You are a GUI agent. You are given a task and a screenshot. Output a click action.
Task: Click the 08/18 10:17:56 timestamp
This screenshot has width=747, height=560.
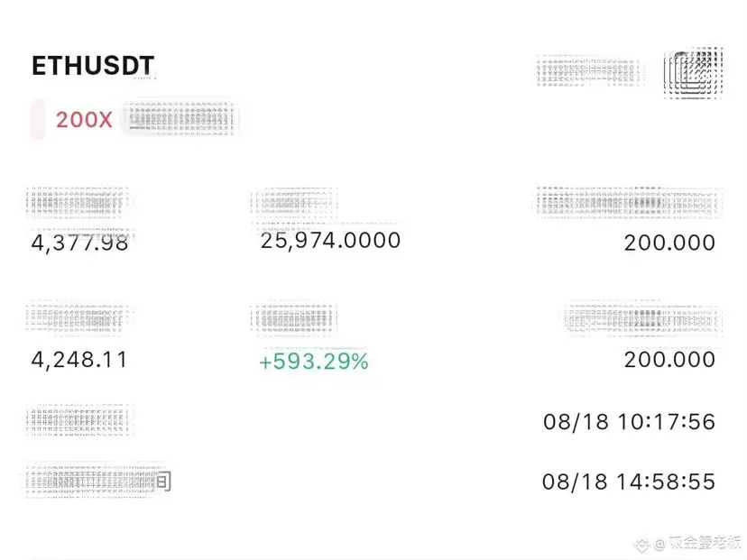pos(629,422)
